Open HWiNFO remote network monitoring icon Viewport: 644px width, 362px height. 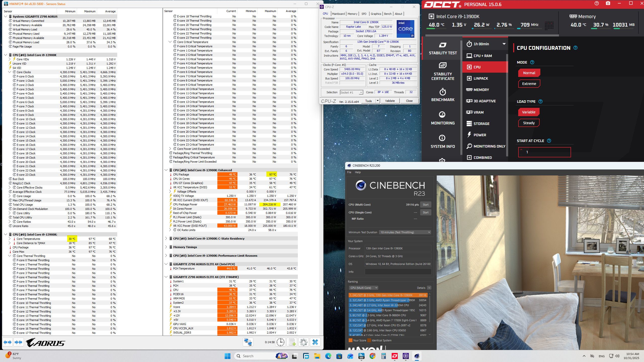pos(248,342)
